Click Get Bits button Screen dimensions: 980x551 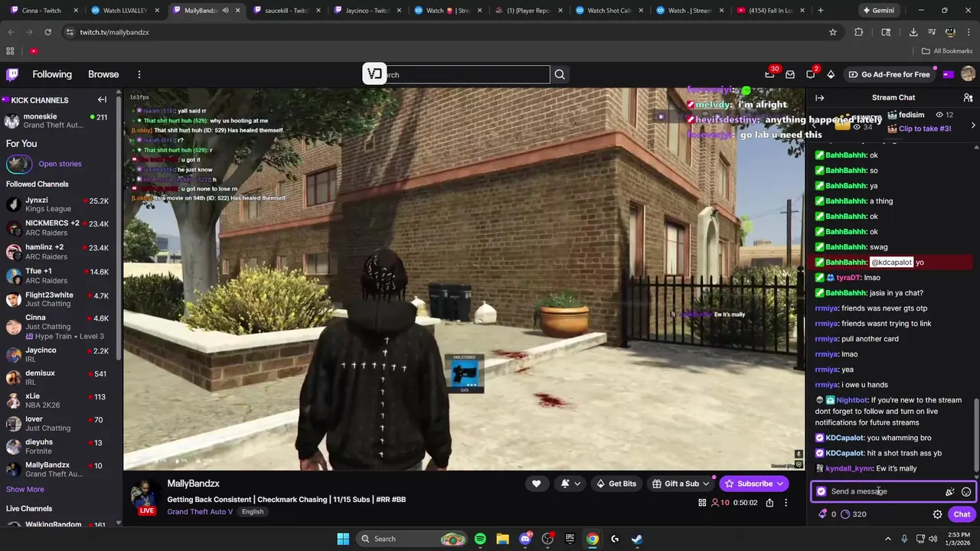click(616, 484)
